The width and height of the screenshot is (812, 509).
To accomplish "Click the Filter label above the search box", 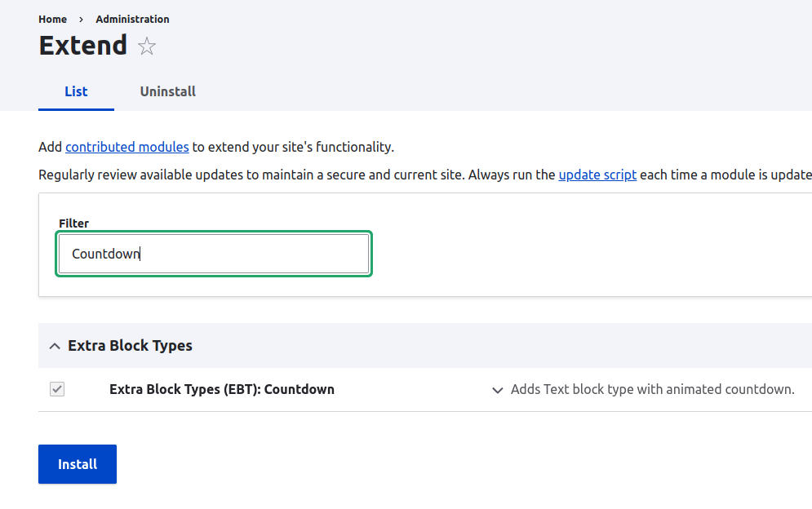I will pos(73,223).
